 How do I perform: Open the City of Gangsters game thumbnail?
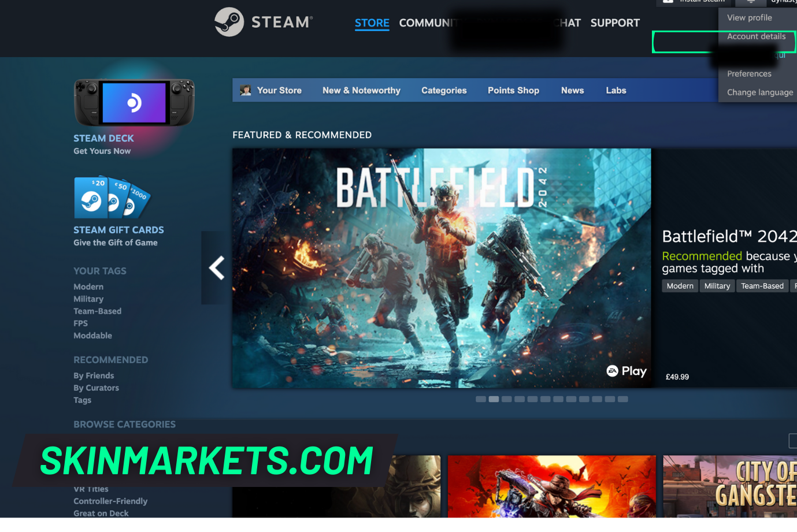(x=730, y=486)
